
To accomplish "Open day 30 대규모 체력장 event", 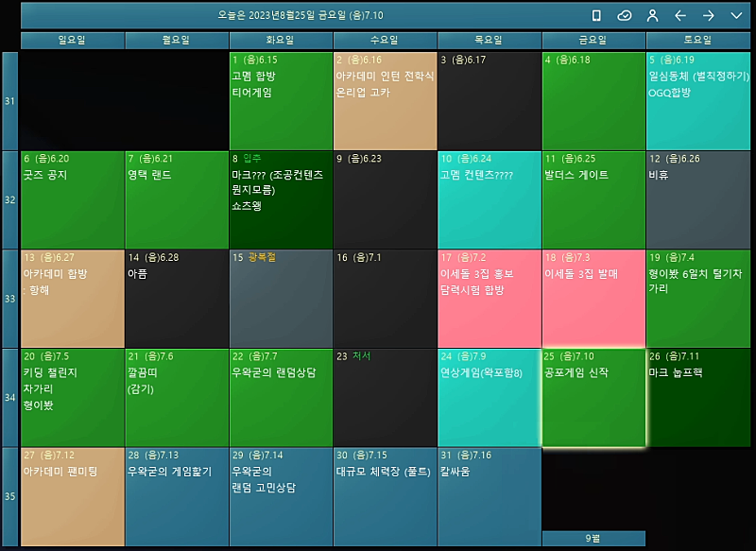I will point(385,496).
